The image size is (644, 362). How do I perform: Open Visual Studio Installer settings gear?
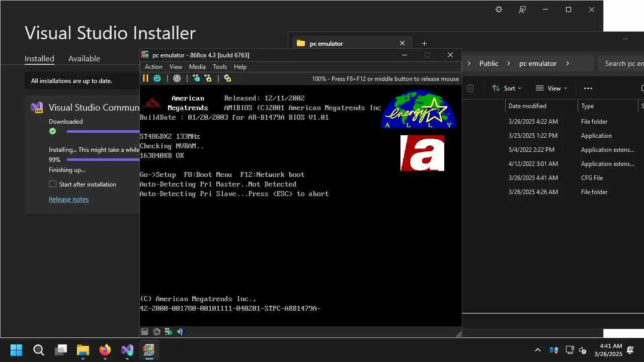pos(499,10)
